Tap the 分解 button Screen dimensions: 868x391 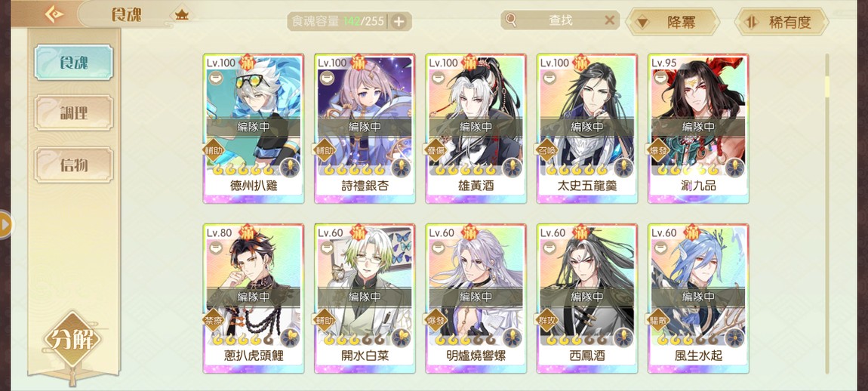point(72,340)
